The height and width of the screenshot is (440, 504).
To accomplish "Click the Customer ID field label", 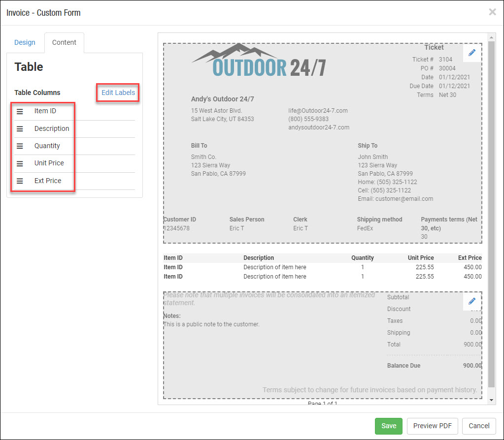I will (x=180, y=220).
